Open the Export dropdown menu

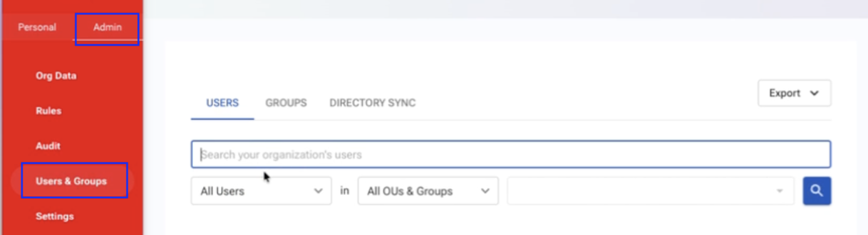(794, 93)
